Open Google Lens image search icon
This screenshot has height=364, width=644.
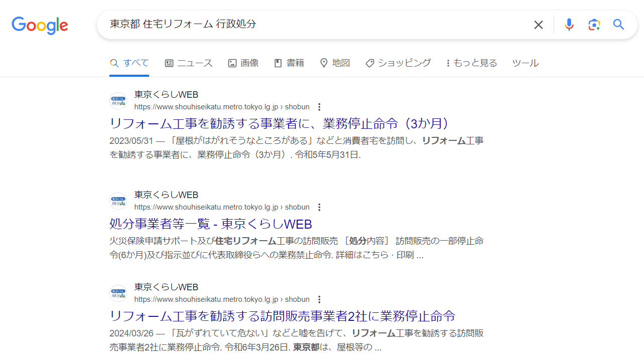[594, 25]
